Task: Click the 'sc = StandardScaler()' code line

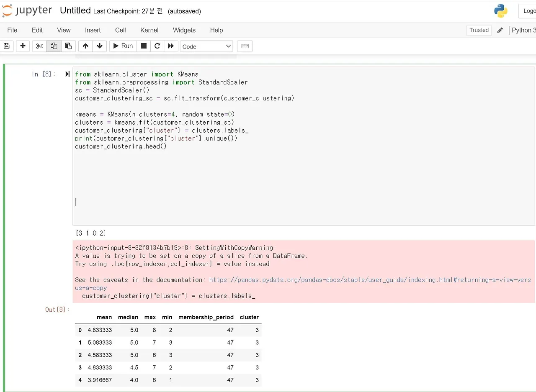Action: point(112,90)
